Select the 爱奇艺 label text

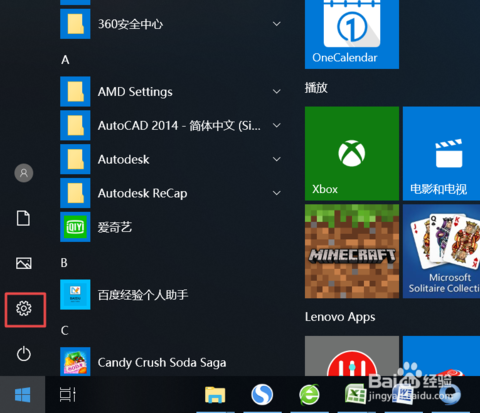(x=115, y=227)
